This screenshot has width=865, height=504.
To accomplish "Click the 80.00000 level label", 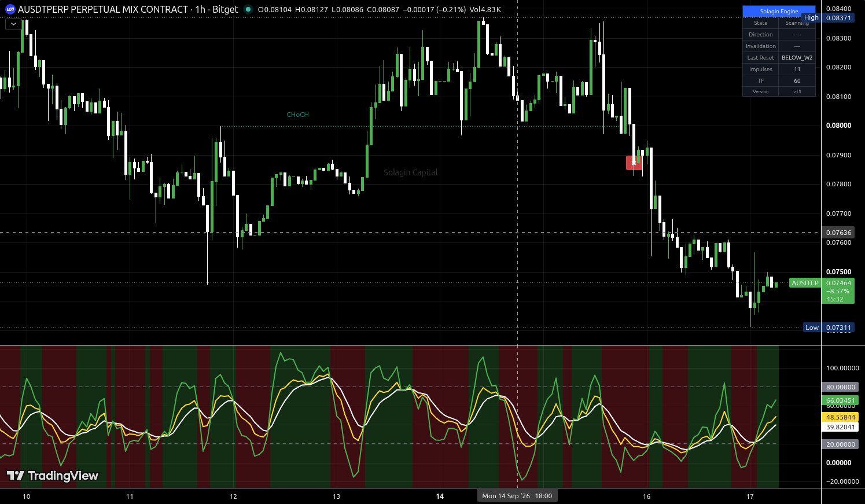I will click(x=841, y=387).
